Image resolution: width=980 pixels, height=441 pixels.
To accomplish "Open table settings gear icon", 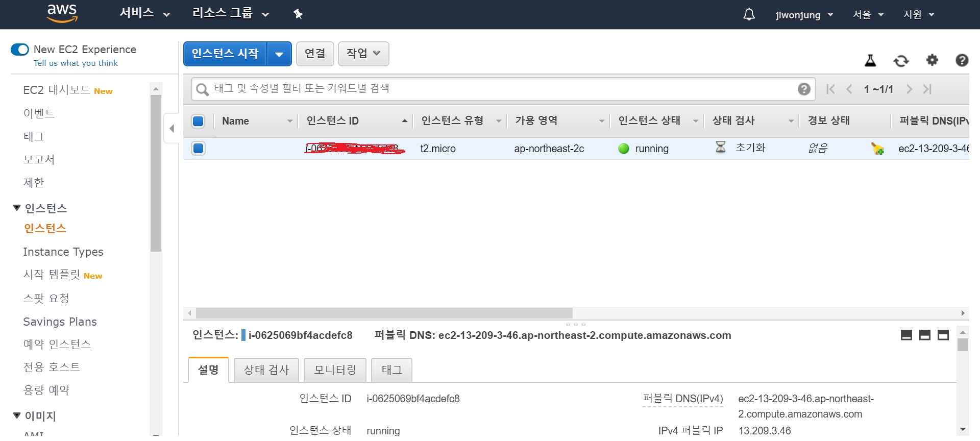I will [x=932, y=60].
